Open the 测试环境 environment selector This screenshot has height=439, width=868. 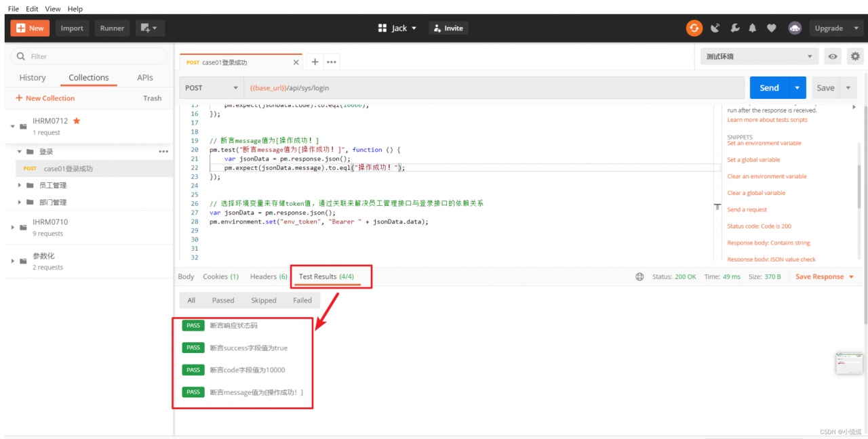click(759, 56)
